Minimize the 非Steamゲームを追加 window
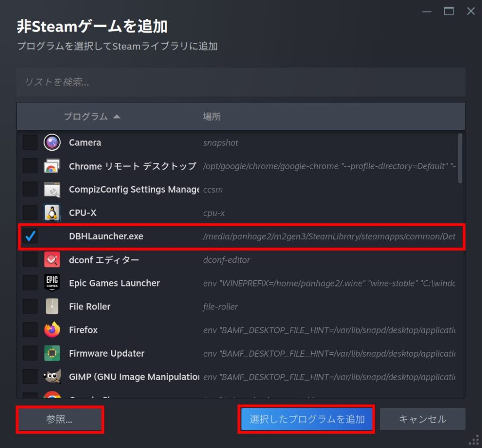The width and height of the screenshot is (482, 448). 427,11
